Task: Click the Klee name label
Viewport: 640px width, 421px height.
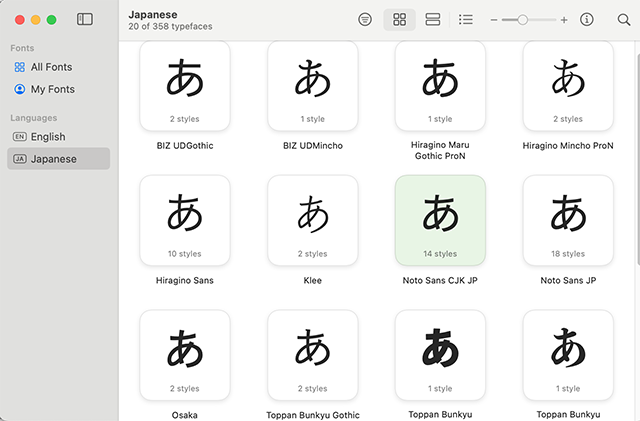Action: pos(313,280)
